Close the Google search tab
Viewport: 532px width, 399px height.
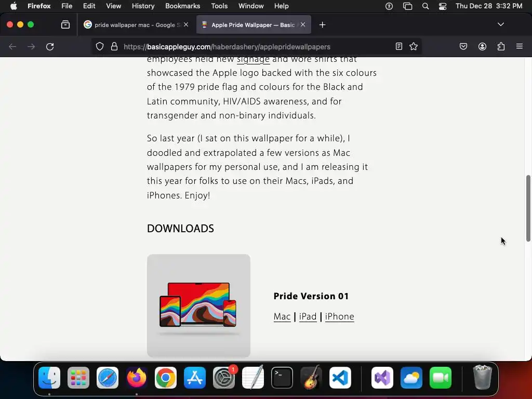(186, 24)
